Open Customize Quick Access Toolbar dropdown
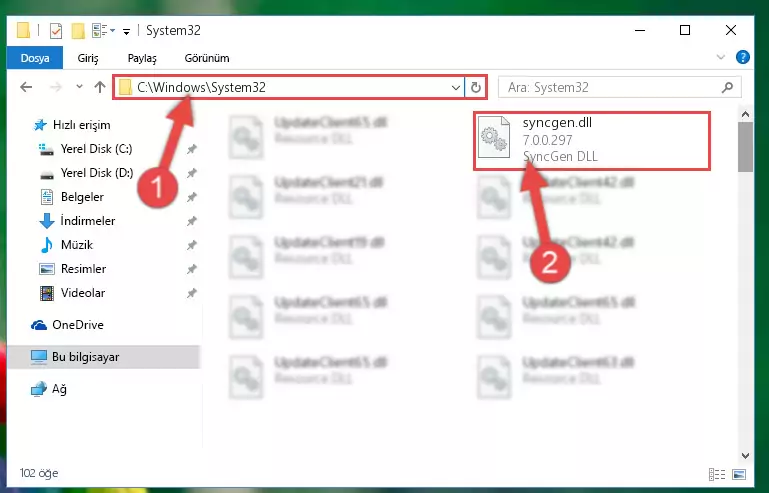769x493 pixels. (x=126, y=31)
